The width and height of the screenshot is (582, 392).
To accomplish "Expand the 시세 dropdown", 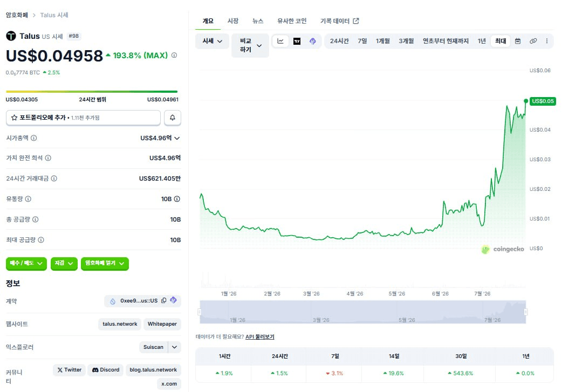I will (x=212, y=41).
